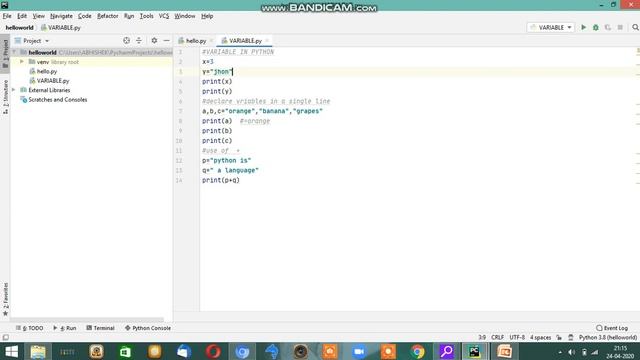The image size is (640, 360).
Task: Expand External Libraries node
Action: tap(14, 90)
